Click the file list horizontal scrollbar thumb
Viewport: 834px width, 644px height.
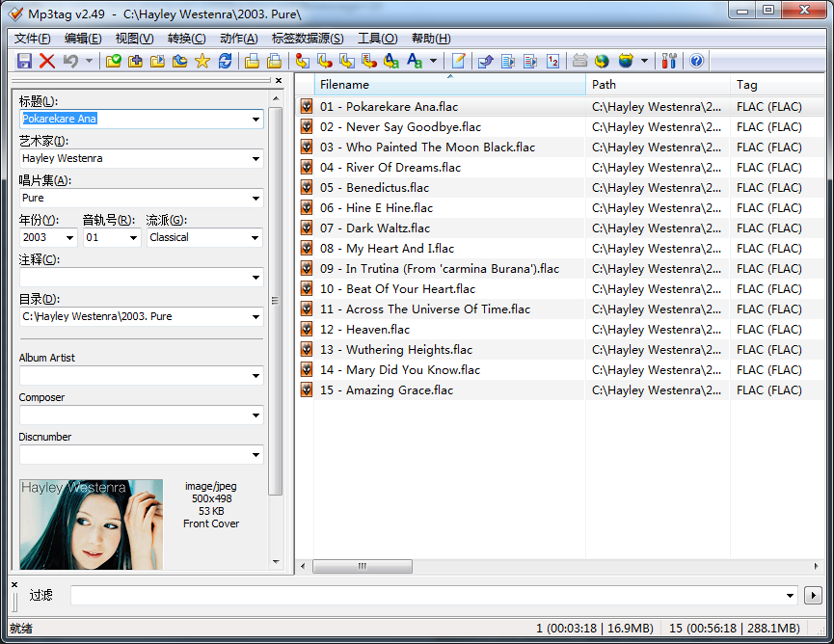pos(363,566)
